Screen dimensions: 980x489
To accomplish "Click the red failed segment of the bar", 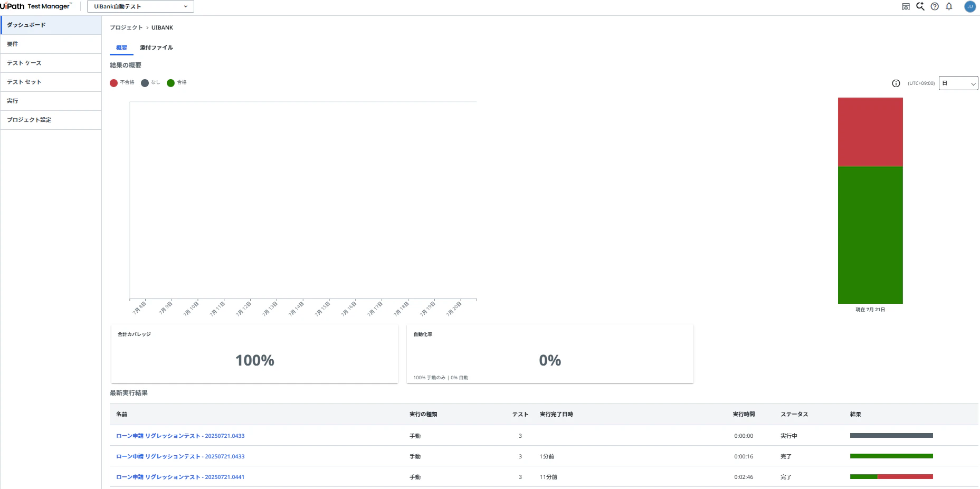I will [870, 132].
